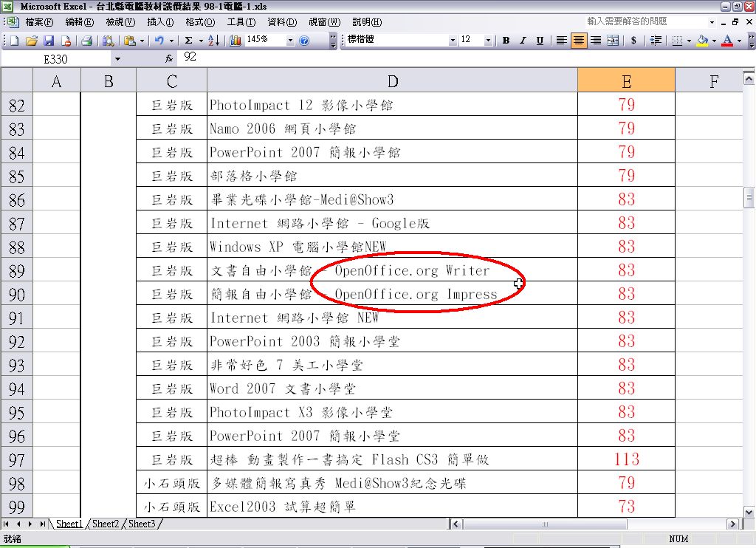The height and width of the screenshot is (548, 756).
Task: Click vertical scrollbar down arrow
Action: point(749,513)
